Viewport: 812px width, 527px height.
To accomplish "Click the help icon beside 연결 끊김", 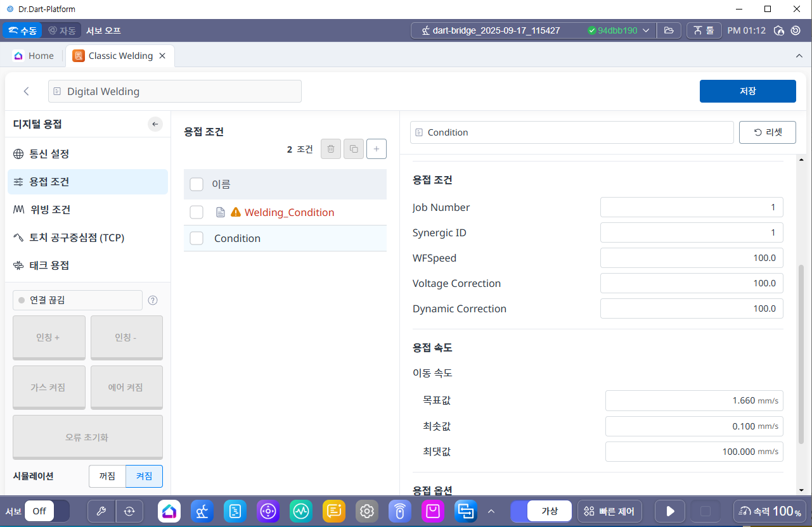I will (x=153, y=301).
